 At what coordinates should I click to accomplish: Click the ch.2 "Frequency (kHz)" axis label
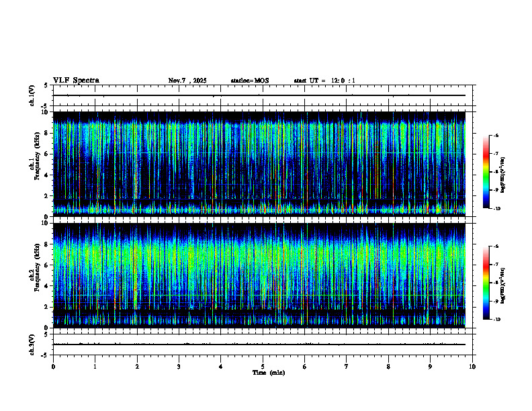coord(37,267)
